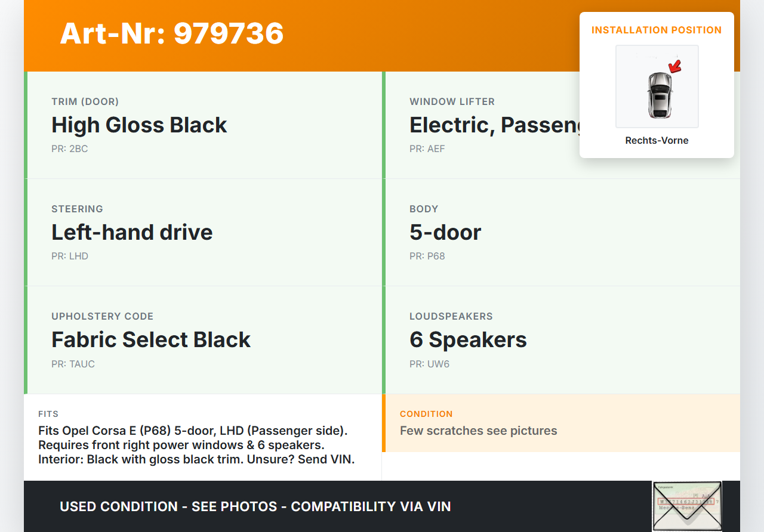Click the PR: P68 code
Image resolution: width=764 pixels, height=532 pixels.
coord(427,256)
